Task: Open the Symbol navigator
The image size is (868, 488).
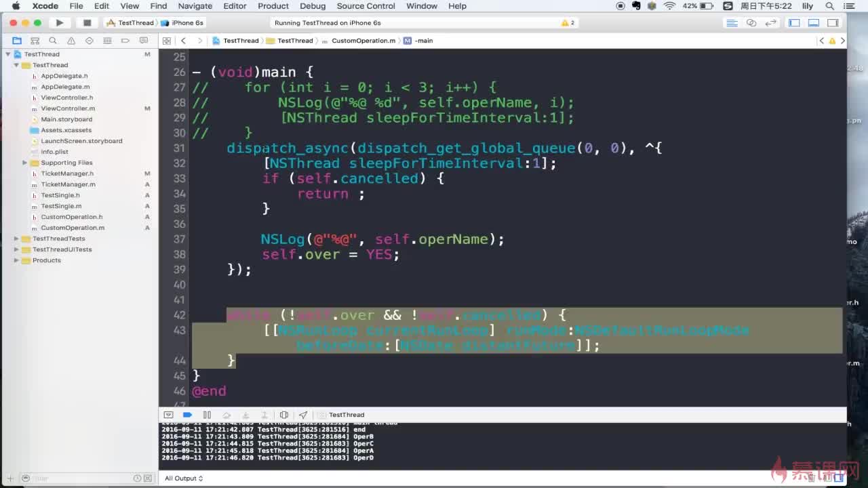Action: [x=35, y=41]
